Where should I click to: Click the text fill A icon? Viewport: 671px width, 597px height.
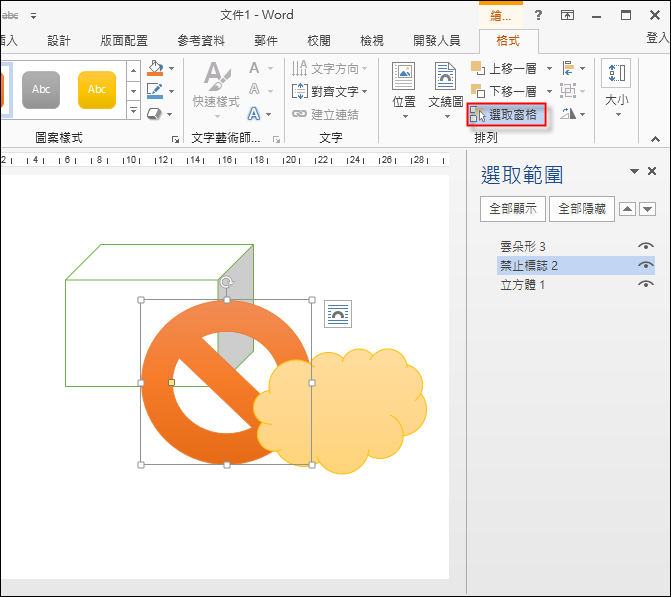254,68
